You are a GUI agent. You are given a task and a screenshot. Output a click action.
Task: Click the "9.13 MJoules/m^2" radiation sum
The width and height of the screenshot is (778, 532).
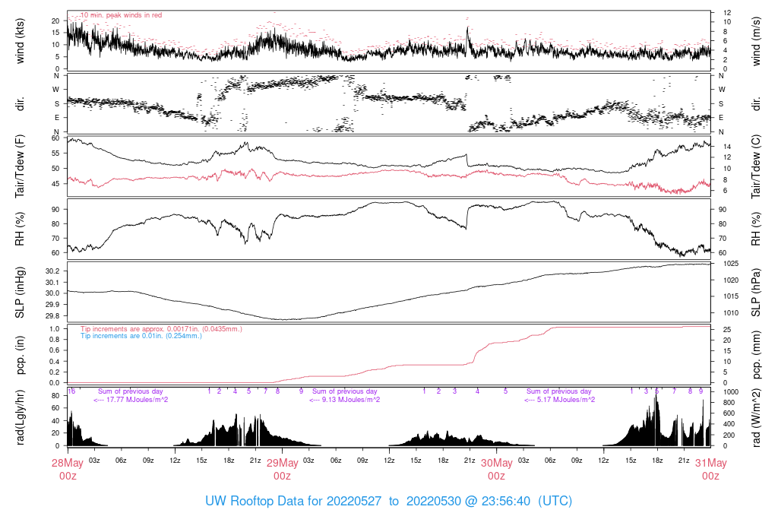[345, 400]
